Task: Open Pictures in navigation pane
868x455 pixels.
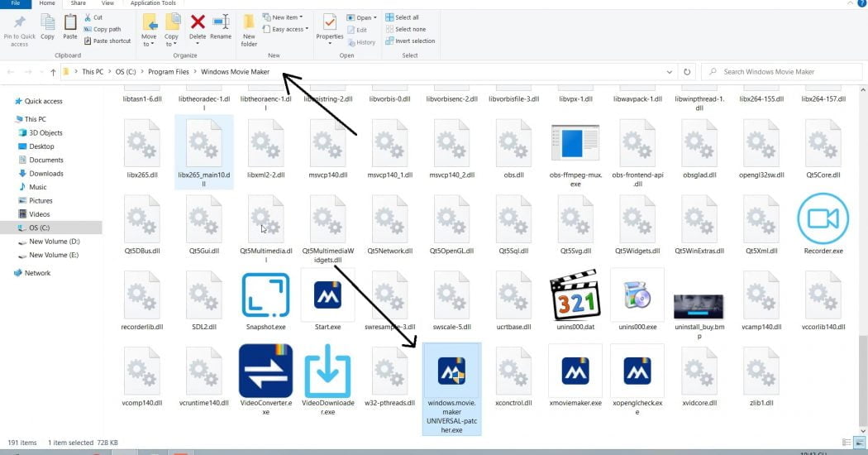Action: point(41,201)
